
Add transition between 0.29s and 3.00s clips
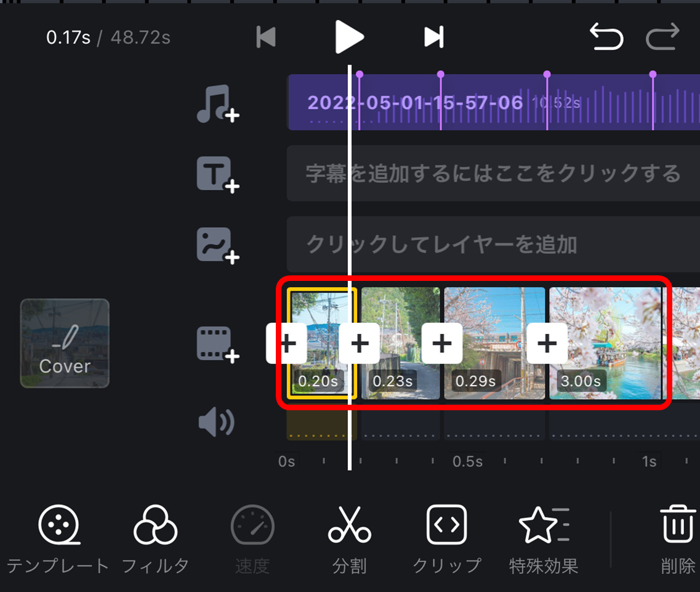click(x=547, y=343)
